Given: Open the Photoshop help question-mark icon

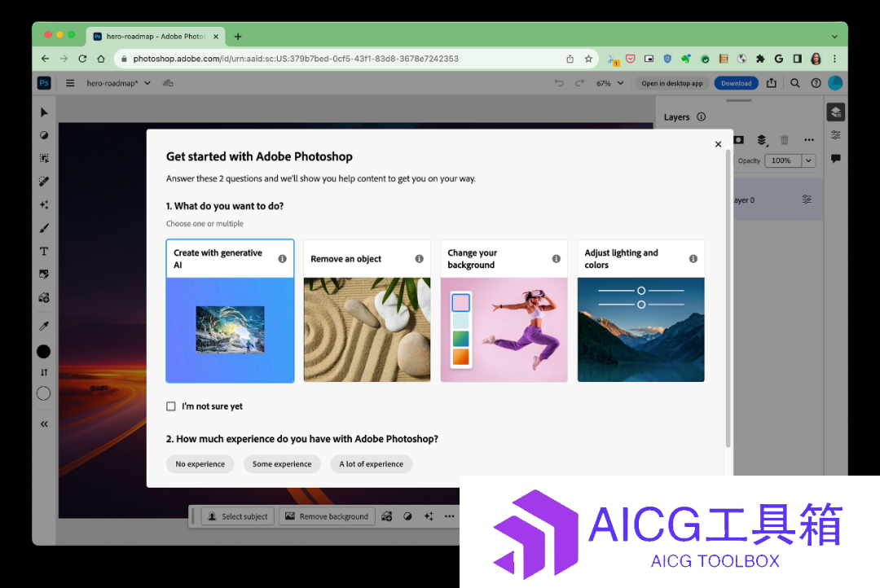Looking at the screenshot, I should click(816, 83).
